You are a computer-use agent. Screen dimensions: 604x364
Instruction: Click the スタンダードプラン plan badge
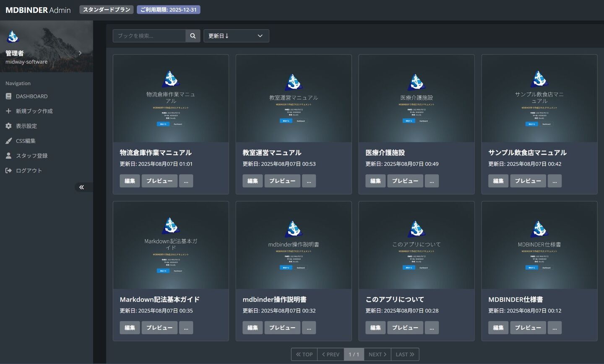107,10
